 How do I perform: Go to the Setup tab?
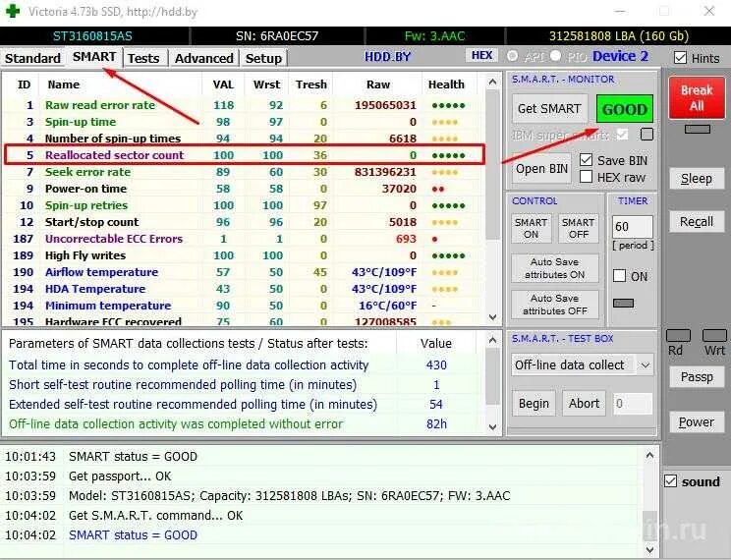pos(263,58)
